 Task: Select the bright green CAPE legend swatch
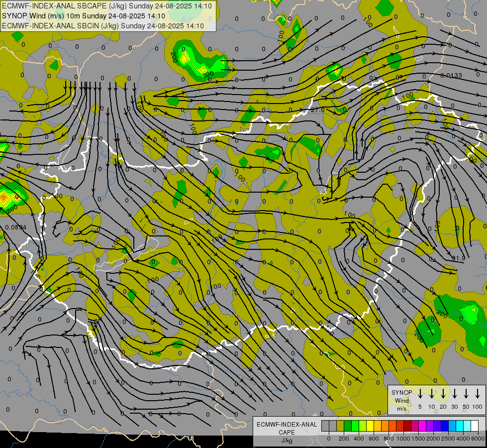(x=355, y=426)
